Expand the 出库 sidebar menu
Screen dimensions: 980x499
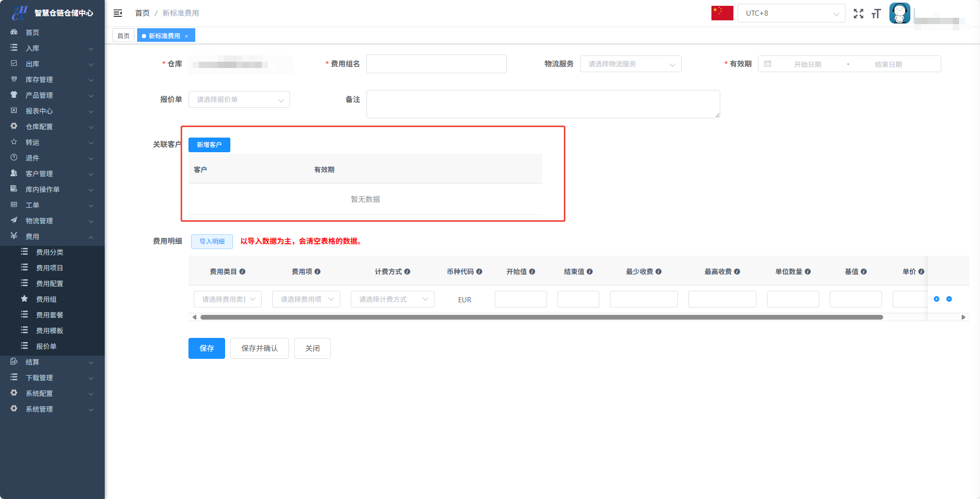(52, 64)
